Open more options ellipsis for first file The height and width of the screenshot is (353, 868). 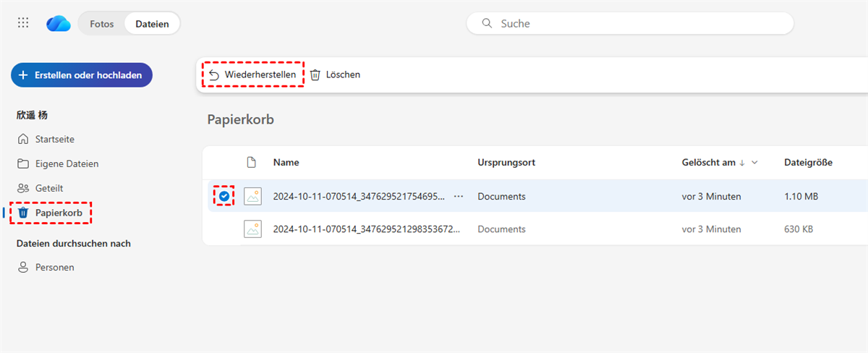click(458, 196)
